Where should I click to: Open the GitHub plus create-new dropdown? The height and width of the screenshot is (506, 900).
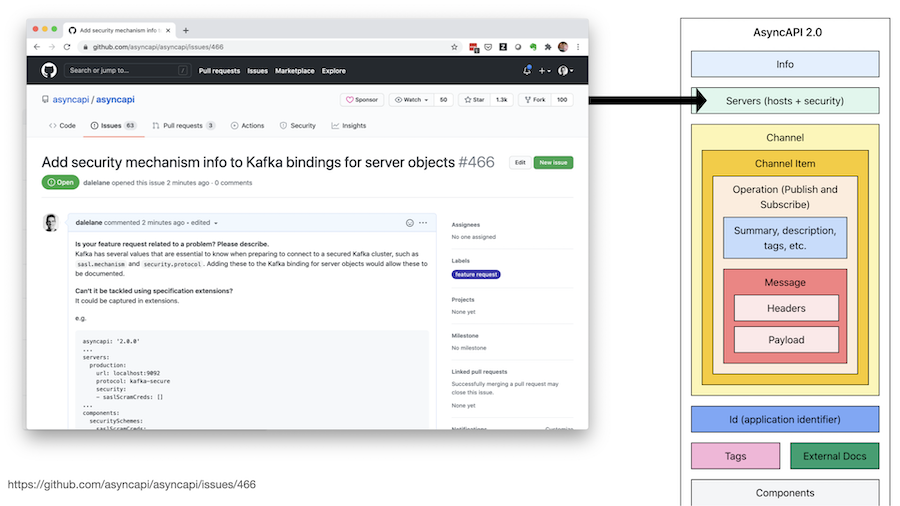coord(544,71)
